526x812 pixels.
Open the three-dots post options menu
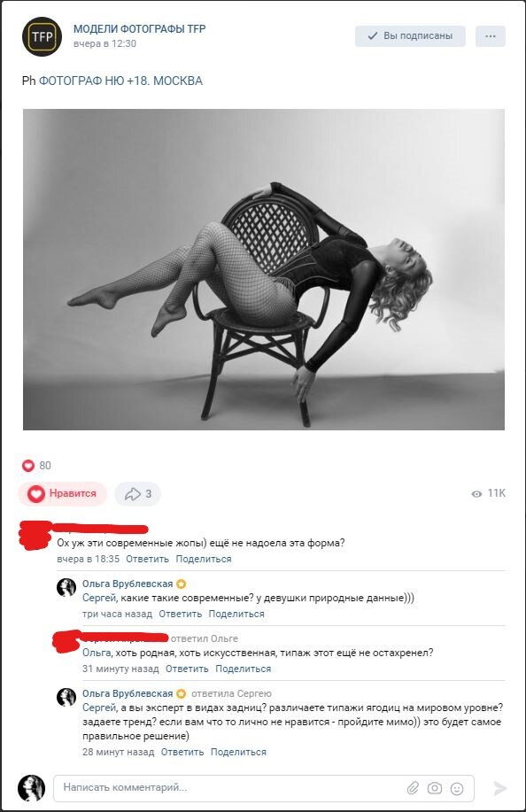491,36
